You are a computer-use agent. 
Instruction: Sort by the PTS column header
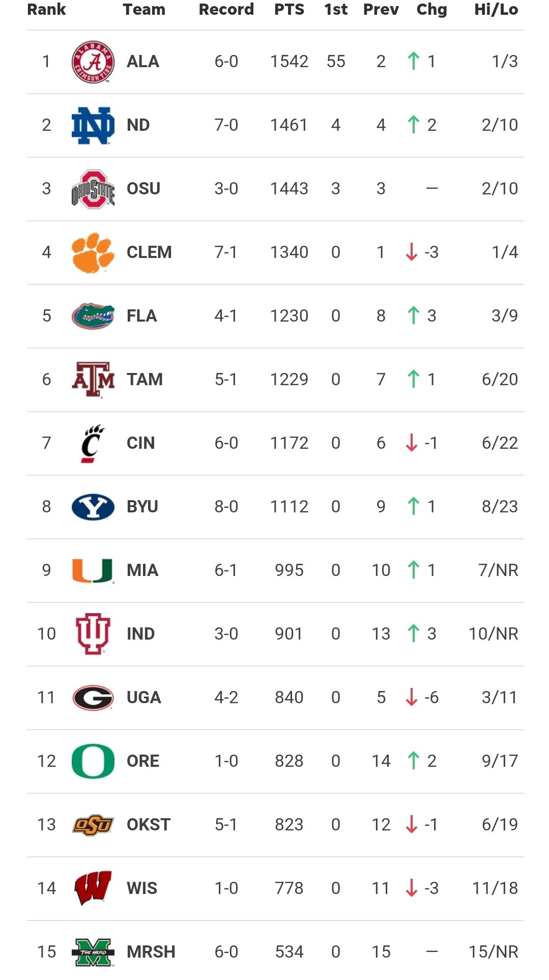[289, 10]
